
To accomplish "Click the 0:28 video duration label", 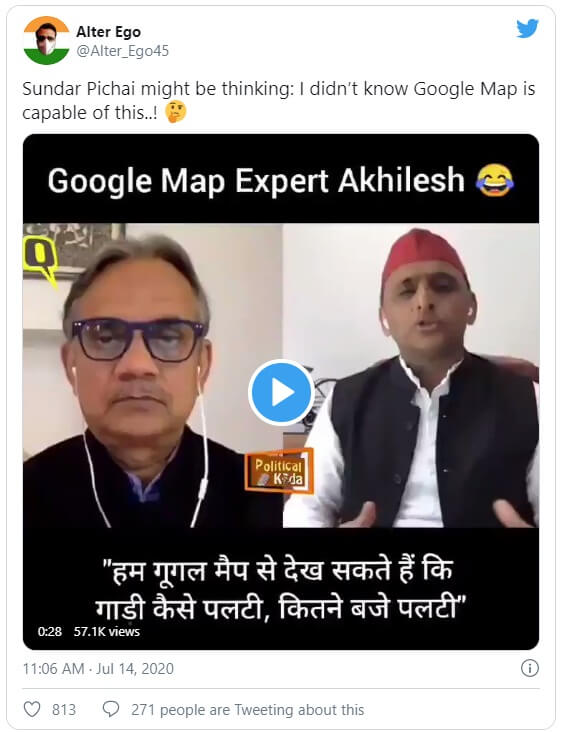I will (49, 632).
